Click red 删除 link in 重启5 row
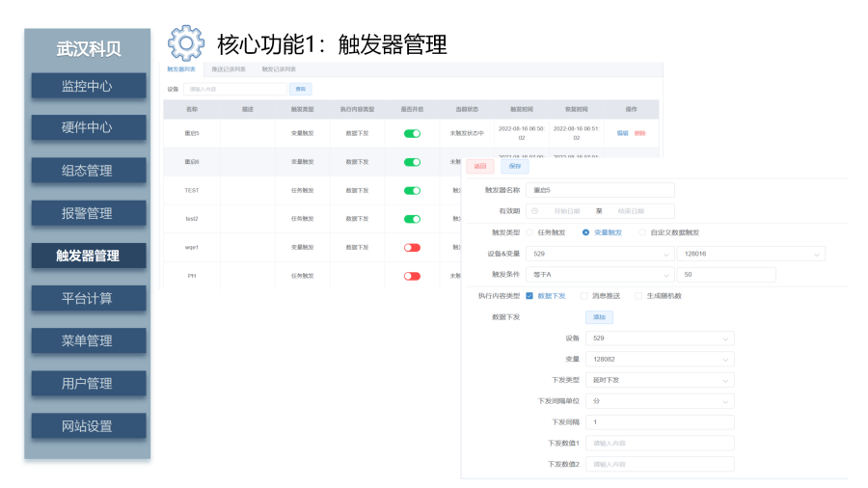The image size is (868, 488). coord(640,133)
